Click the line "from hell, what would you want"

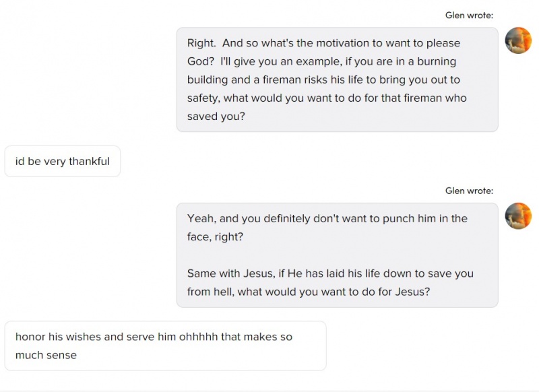tap(309, 292)
